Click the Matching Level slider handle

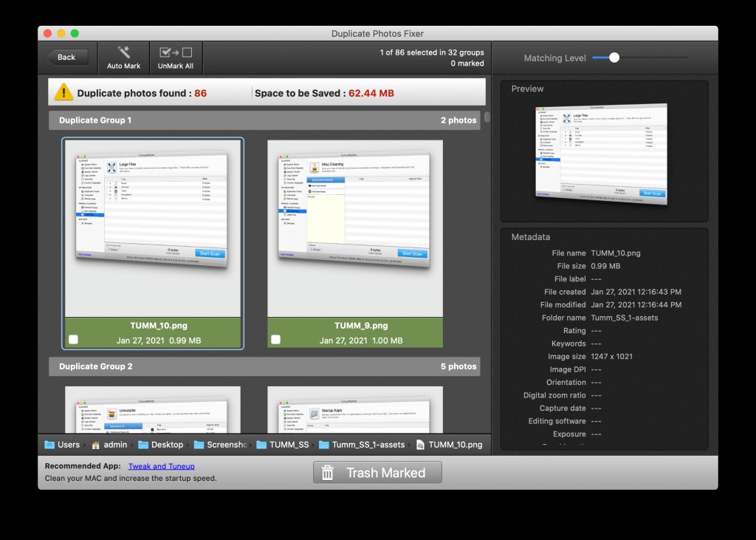pyautogui.click(x=614, y=58)
